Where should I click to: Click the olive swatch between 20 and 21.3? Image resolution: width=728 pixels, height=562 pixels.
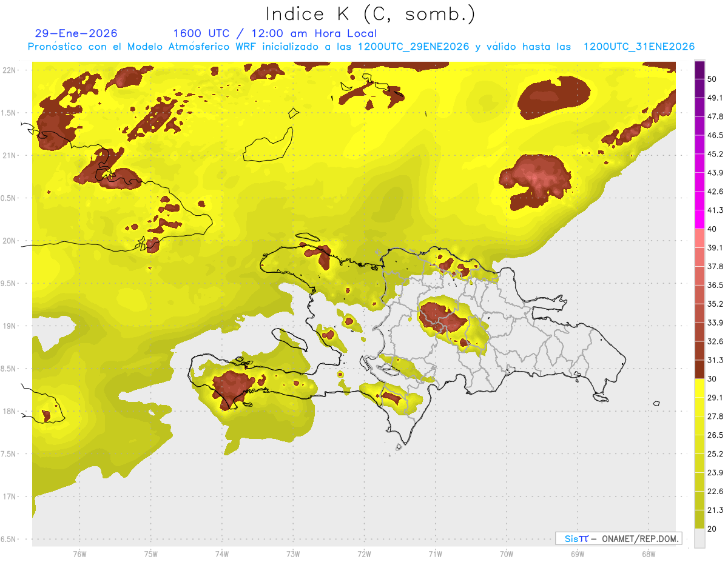[699, 519]
